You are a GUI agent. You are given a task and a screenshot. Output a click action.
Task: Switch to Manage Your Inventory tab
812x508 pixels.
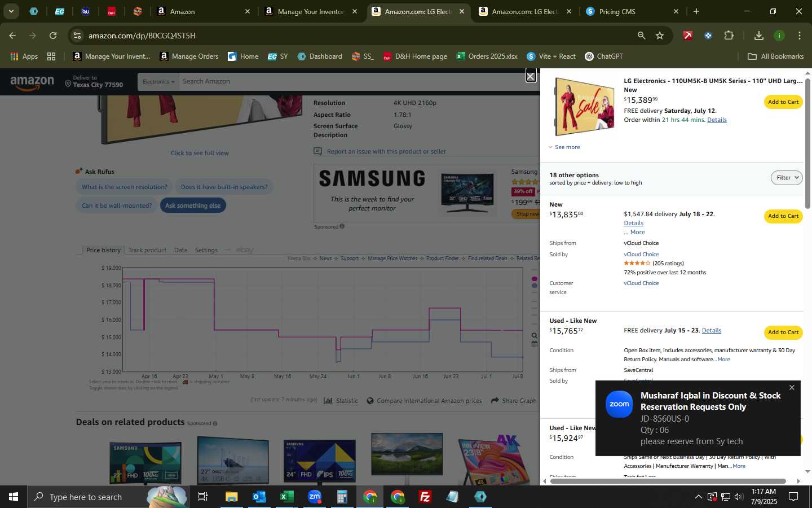[x=310, y=11]
